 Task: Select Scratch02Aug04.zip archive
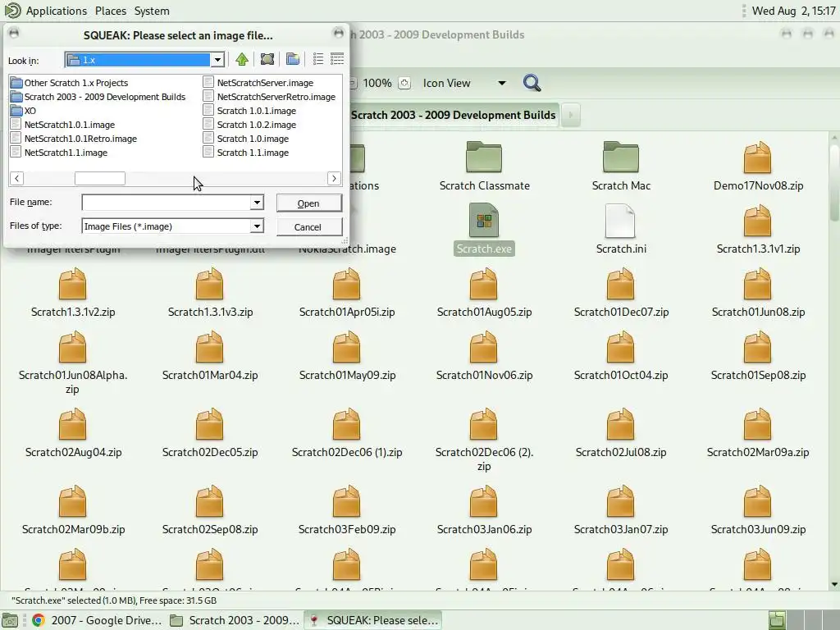(73, 433)
